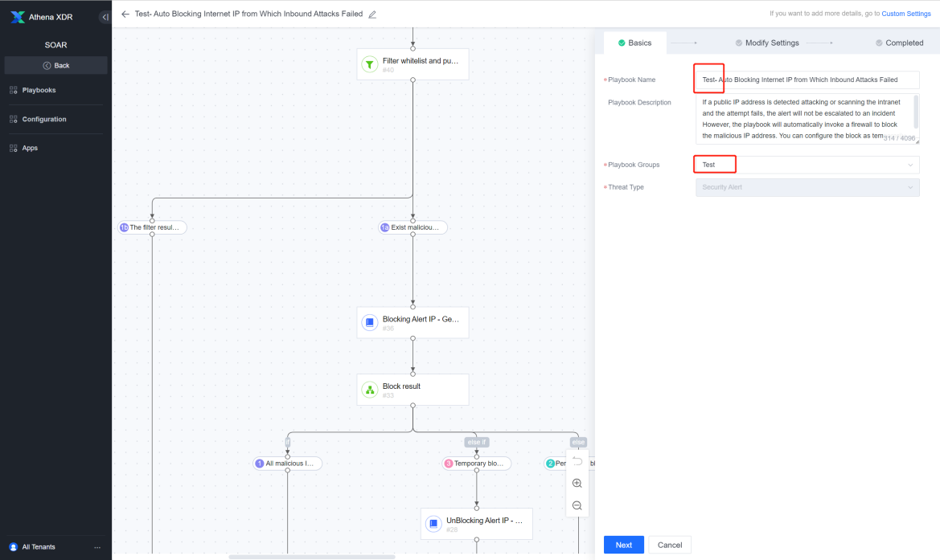Image resolution: width=940 pixels, height=560 pixels.
Task: Click the Athena XDR logo icon
Action: coord(18,17)
